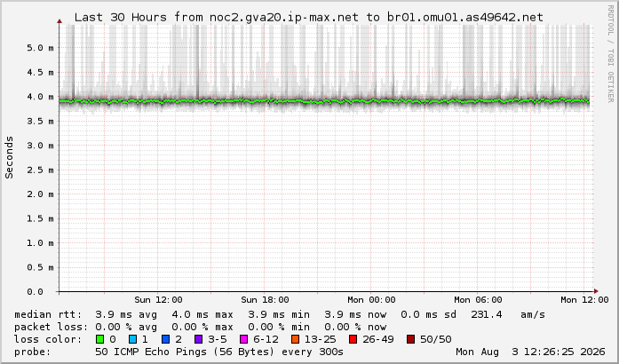
Task: Click the red 26-49 loss swatch
Action: pos(353,339)
